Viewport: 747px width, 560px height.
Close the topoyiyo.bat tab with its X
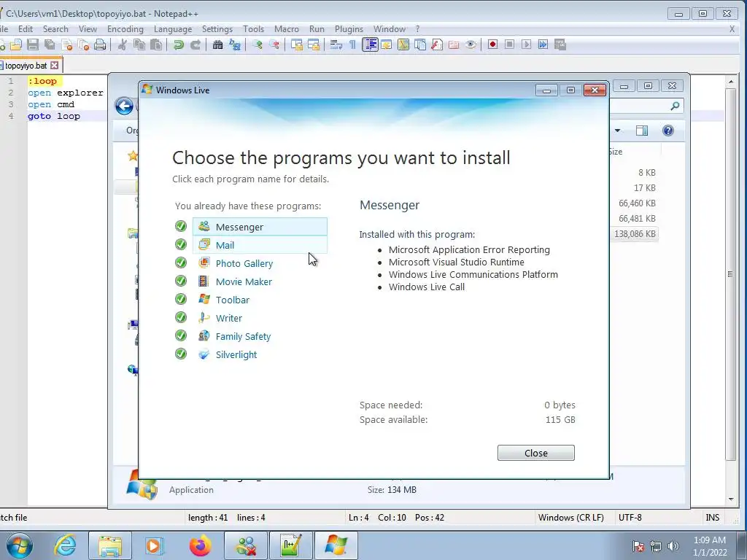[55, 65]
